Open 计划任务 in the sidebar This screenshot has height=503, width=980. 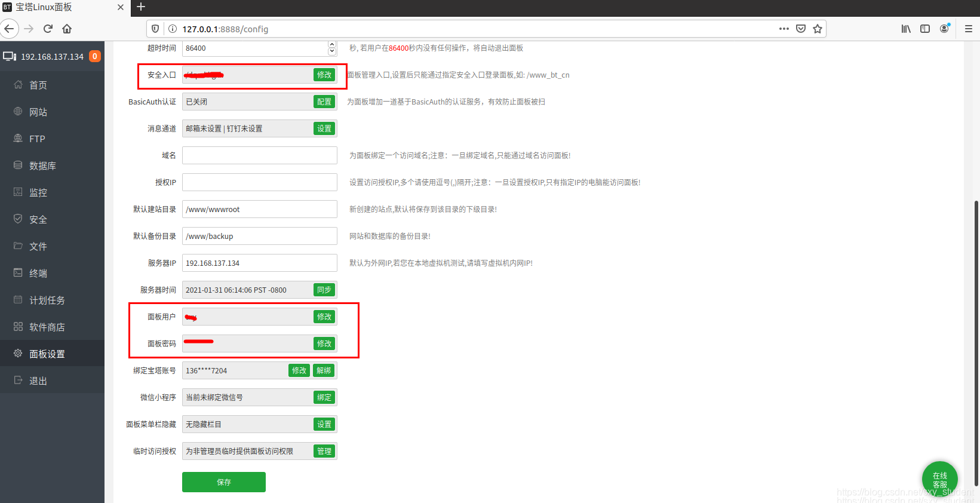coord(52,300)
